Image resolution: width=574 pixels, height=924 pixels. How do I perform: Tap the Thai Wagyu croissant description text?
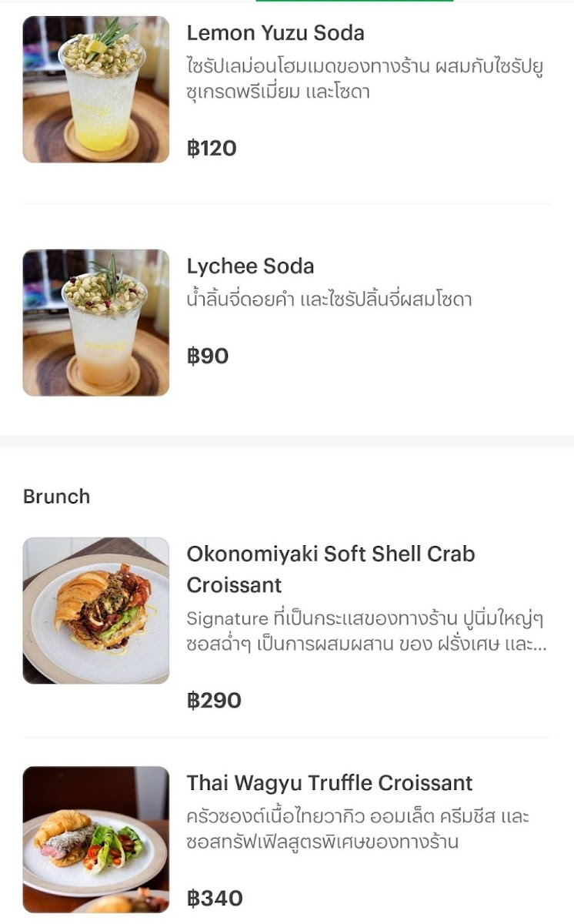[358, 829]
